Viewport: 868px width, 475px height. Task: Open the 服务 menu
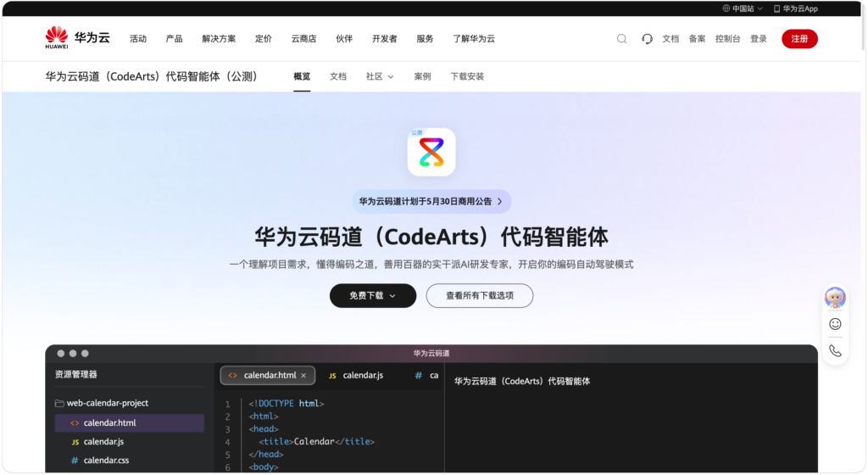[425, 39]
